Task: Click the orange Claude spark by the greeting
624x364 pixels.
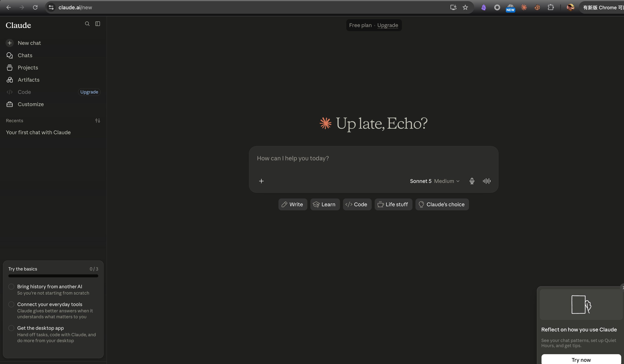Action: tap(325, 123)
